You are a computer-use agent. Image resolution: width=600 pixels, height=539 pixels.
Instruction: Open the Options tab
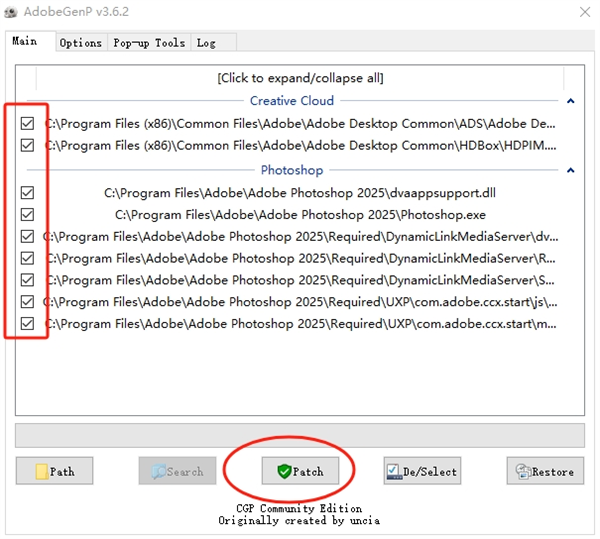[x=81, y=43]
